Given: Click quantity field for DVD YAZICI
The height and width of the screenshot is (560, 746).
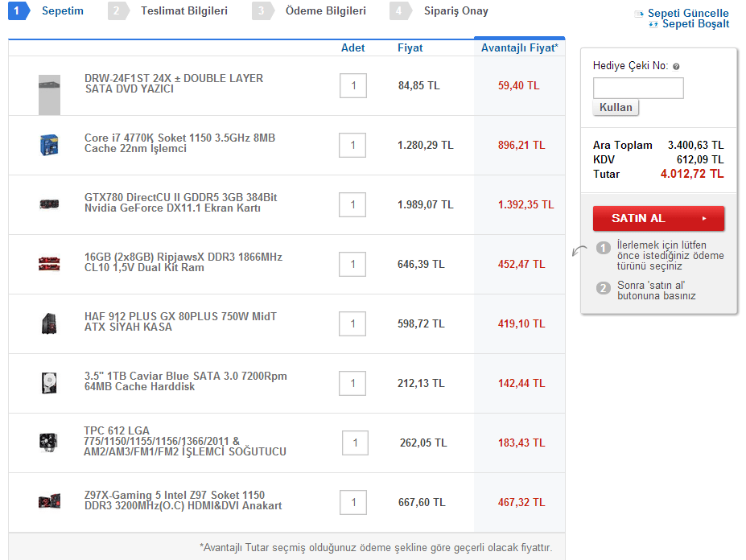Looking at the screenshot, I should (353, 85).
